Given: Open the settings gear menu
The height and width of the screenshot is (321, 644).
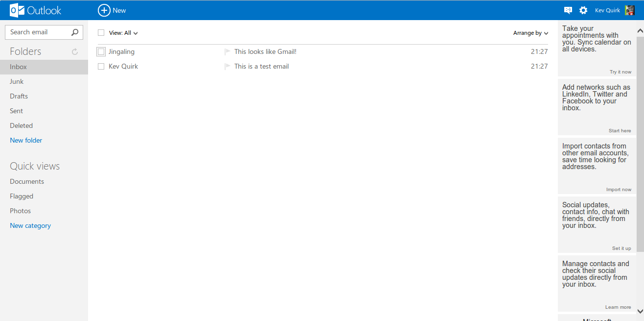Looking at the screenshot, I should (583, 10).
